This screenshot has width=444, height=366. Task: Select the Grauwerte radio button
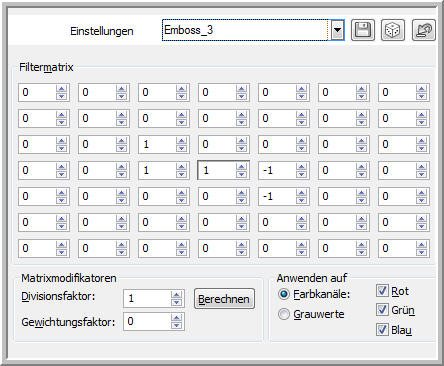point(284,314)
